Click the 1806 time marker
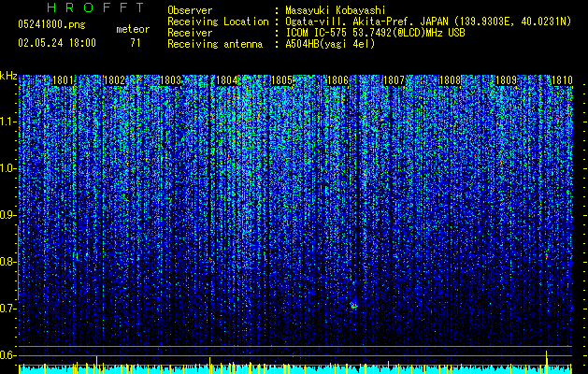588x374 pixels. point(337,80)
